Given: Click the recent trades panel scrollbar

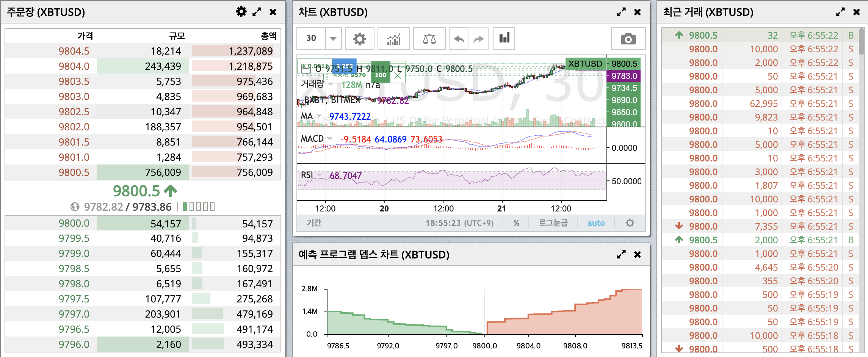Looking at the screenshot, I should (862, 42).
